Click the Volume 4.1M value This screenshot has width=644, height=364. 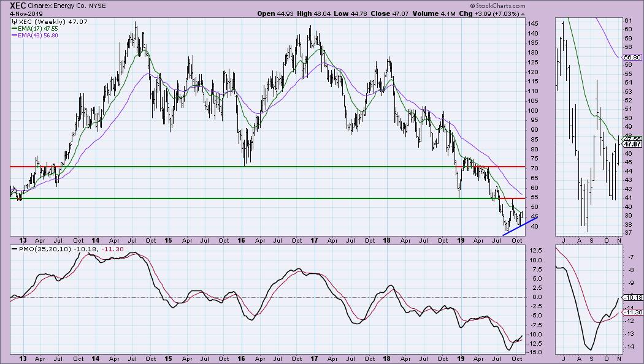[434, 13]
